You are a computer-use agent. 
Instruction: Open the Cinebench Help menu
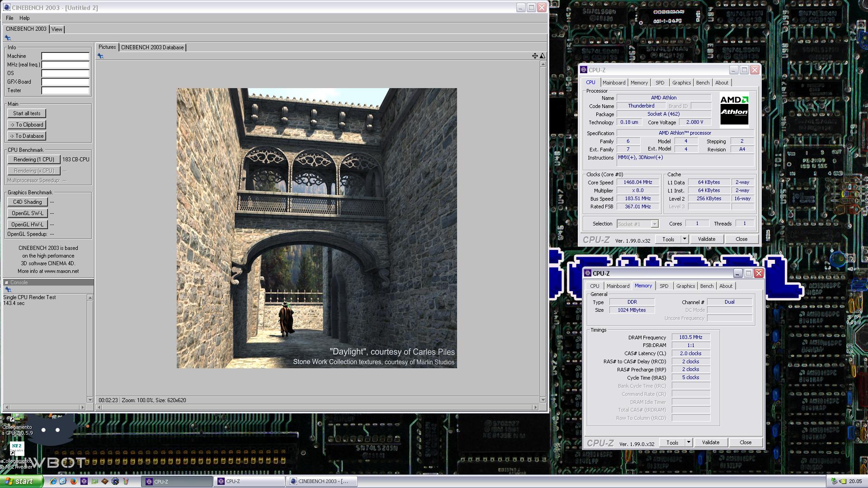[x=24, y=18]
